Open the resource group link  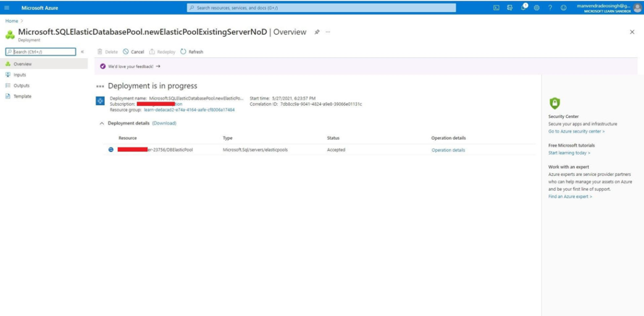[189, 110]
